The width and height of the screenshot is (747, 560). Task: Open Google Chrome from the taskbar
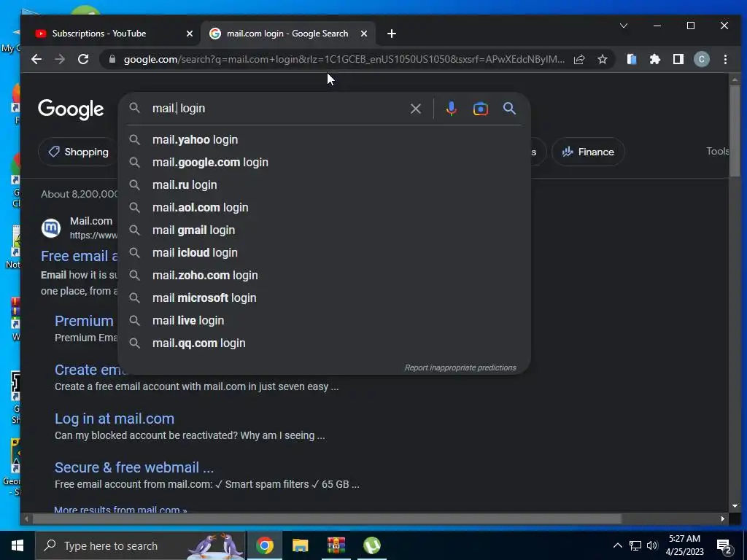[264, 545]
